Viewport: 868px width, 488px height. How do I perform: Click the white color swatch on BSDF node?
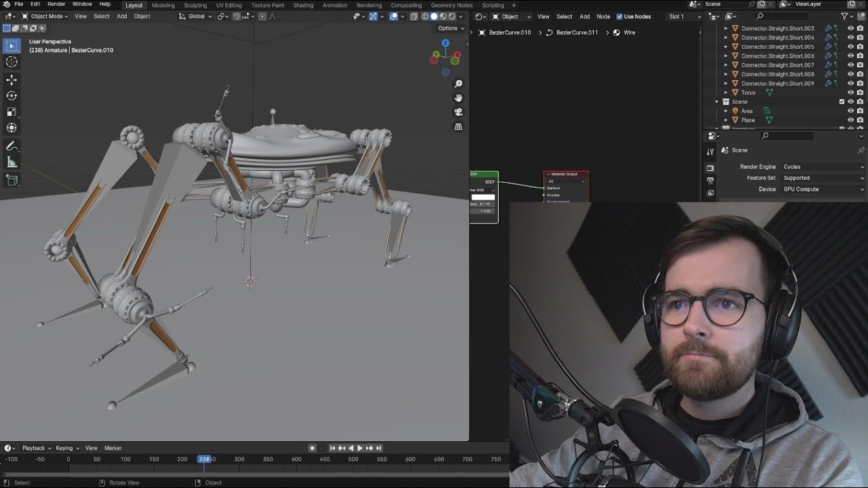(x=484, y=197)
